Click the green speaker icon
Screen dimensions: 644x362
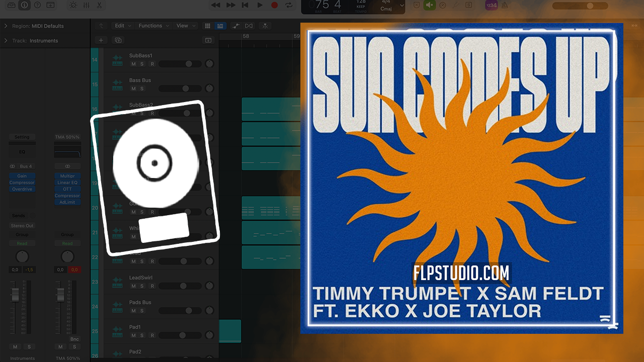point(430,5)
